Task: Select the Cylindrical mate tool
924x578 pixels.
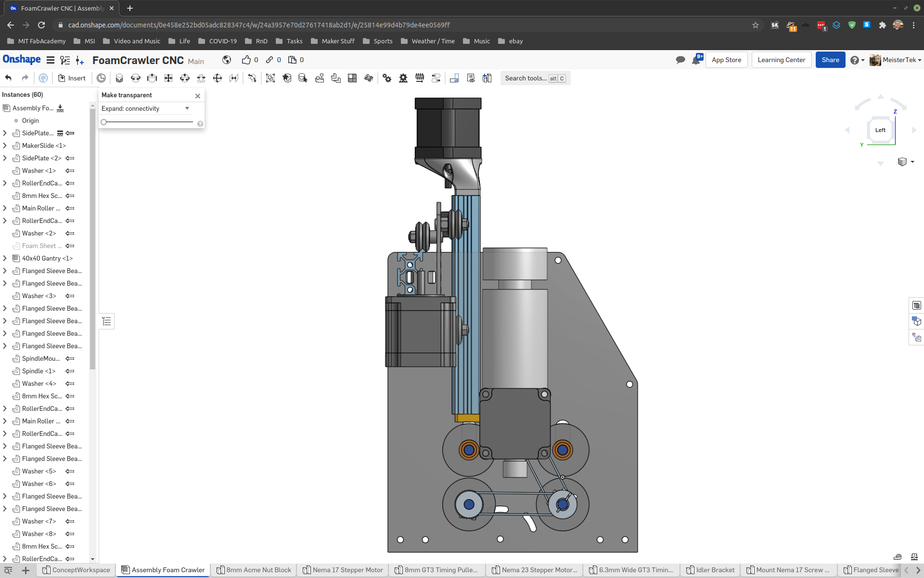Action: pos(185,78)
